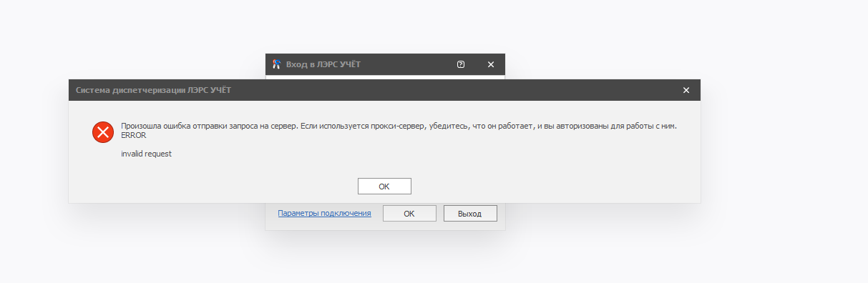Image resolution: width=868 pixels, height=283 pixels.
Task: Click the 'invalid request' error text
Action: click(x=146, y=154)
